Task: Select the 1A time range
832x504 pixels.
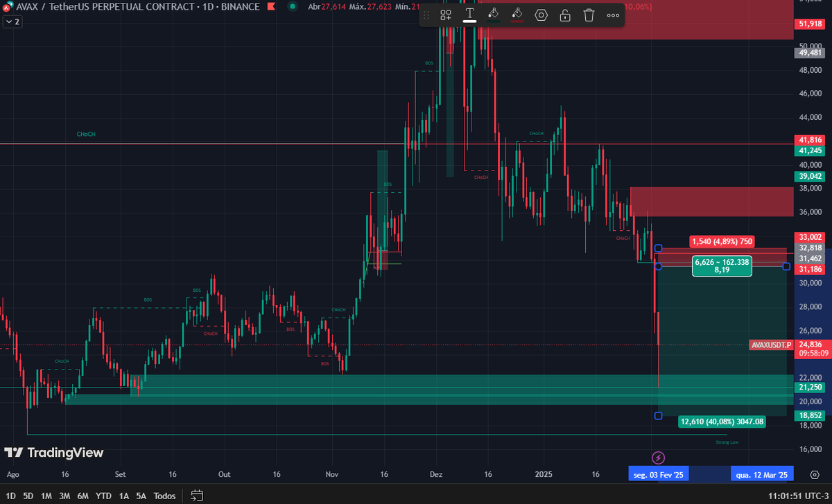Action: pos(124,496)
